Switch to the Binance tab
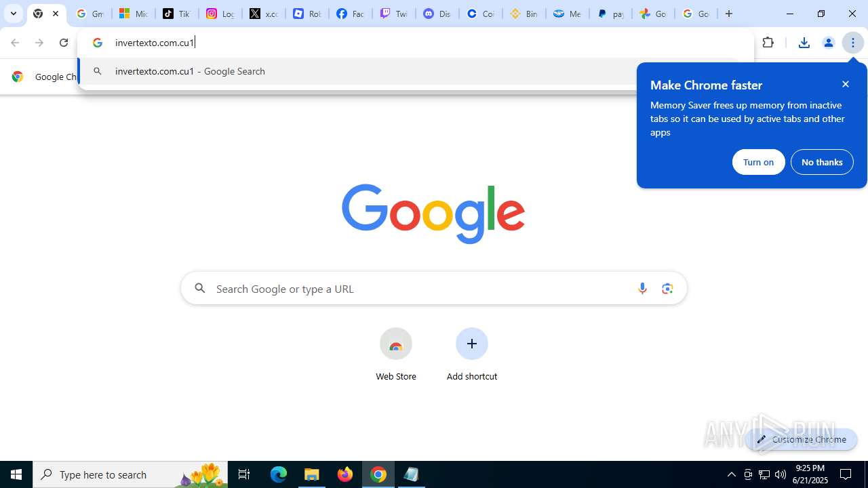 tap(524, 14)
